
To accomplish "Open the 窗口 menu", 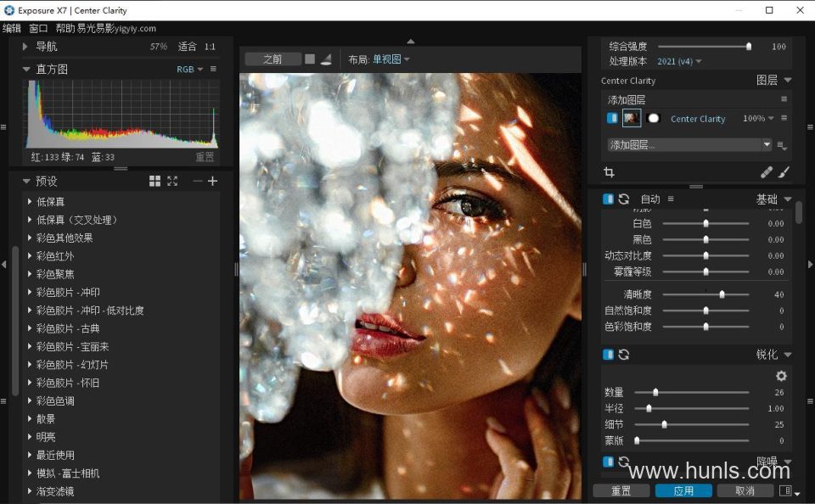I will 38,29.
